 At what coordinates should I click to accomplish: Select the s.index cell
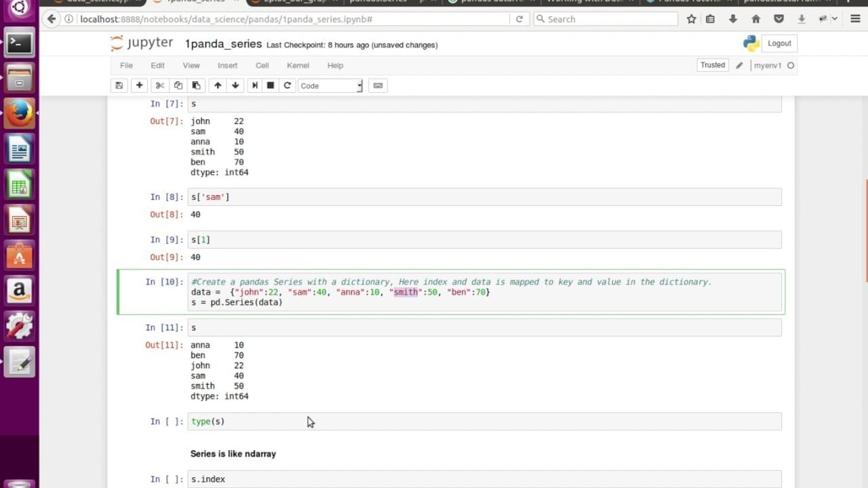[x=484, y=479]
